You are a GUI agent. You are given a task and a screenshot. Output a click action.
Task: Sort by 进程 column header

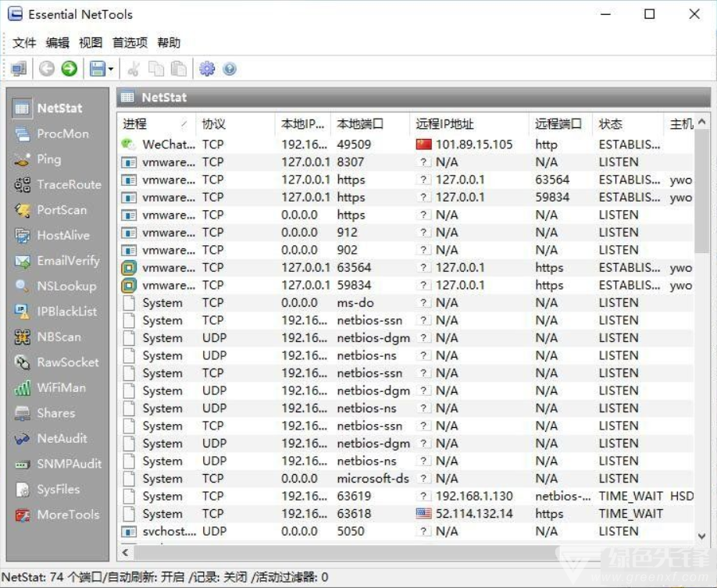click(x=156, y=124)
